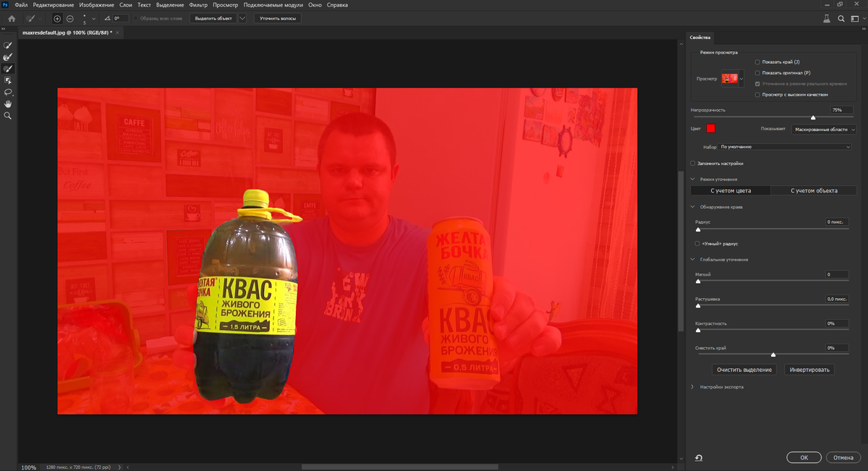Expand the Настройки экспорта section

pyautogui.click(x=693, y=387)
